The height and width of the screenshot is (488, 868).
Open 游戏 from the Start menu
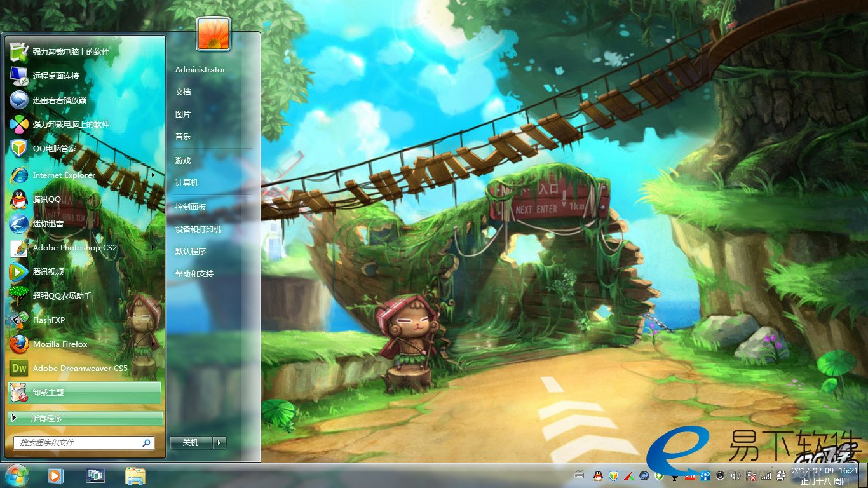(x=183, y=161)
